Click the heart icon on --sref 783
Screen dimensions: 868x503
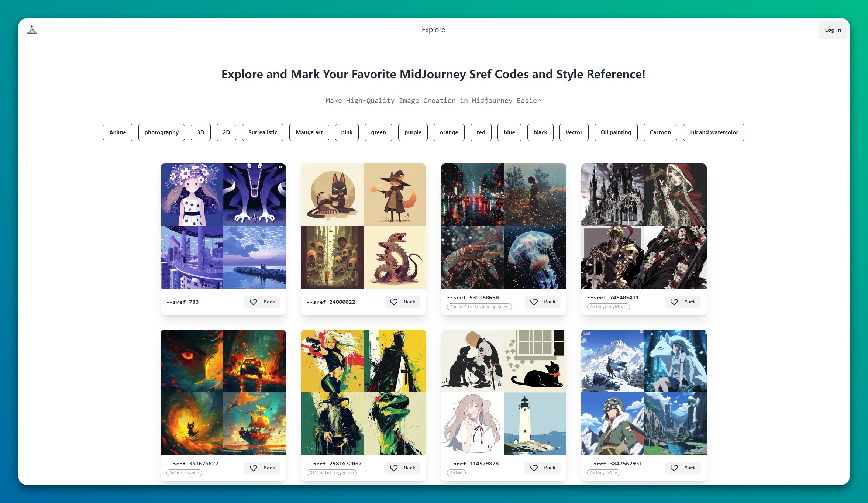coord(253,302)
